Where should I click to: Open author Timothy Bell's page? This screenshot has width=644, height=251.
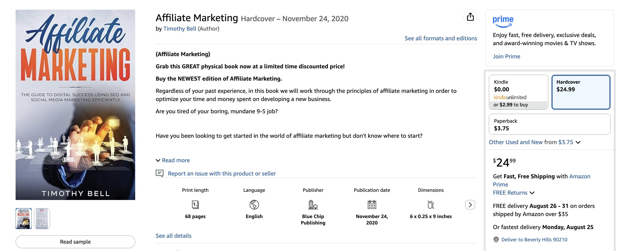pos(180,29)
